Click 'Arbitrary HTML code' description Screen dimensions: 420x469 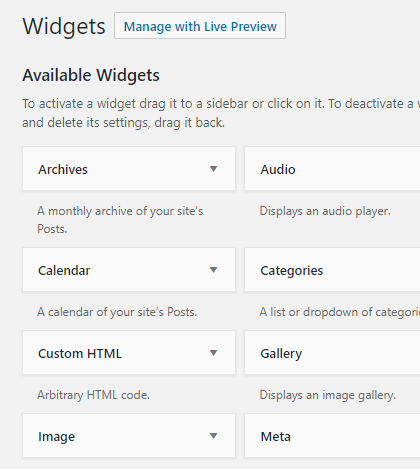tap(93, 395)
